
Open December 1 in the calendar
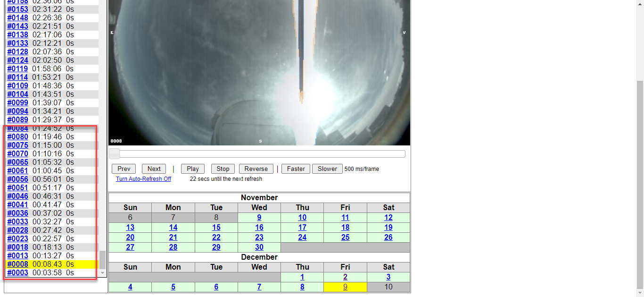coord(302,277)
